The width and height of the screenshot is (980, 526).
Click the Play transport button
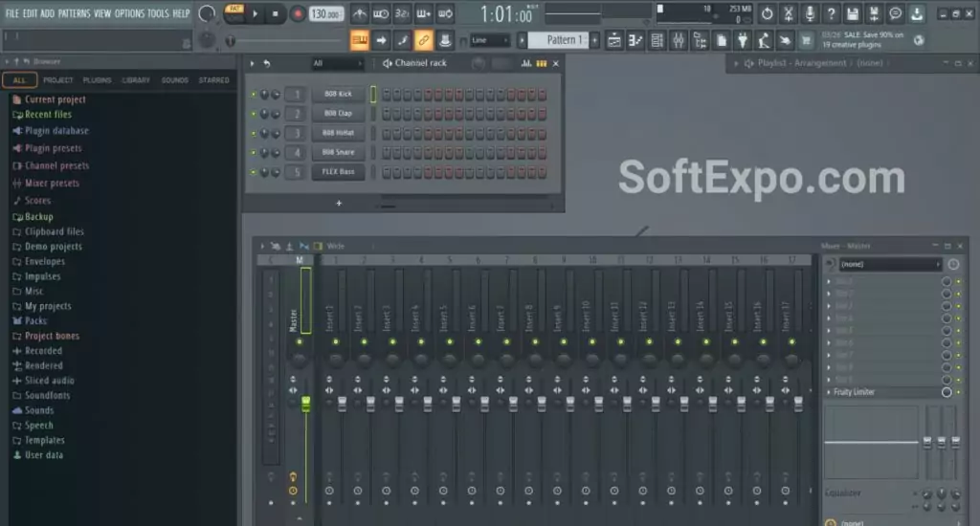[255, 13]
